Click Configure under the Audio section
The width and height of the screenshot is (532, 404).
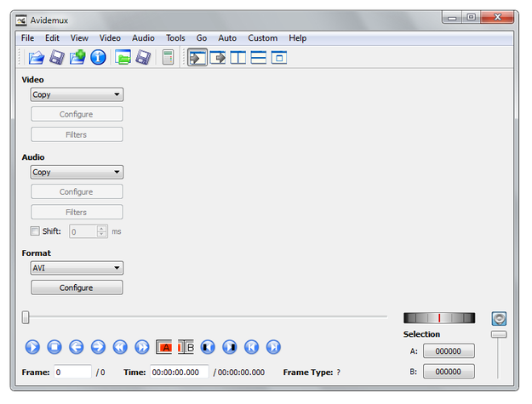[77, 192]
